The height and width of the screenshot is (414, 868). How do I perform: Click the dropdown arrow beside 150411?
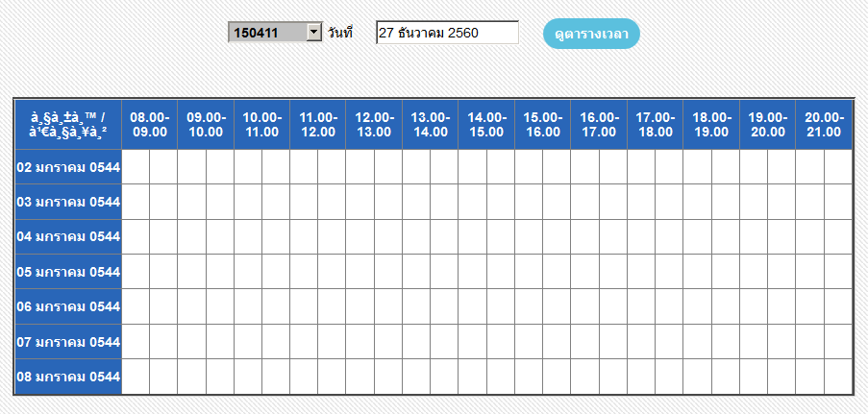[x=314, y=33]
